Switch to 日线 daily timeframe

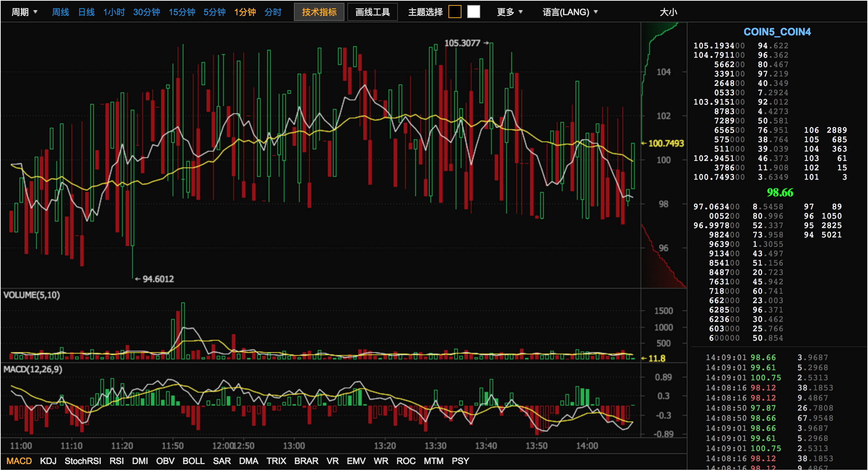pos(86,12)
